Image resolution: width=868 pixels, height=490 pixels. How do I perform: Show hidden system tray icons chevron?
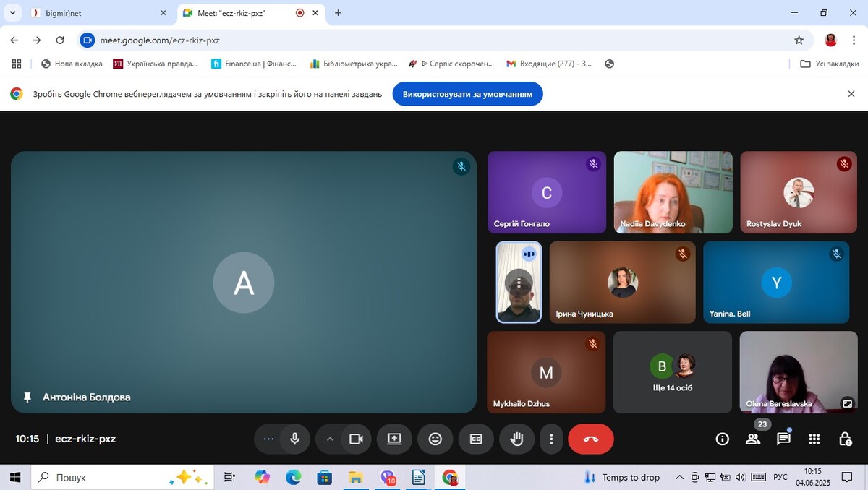coord(679,477)
